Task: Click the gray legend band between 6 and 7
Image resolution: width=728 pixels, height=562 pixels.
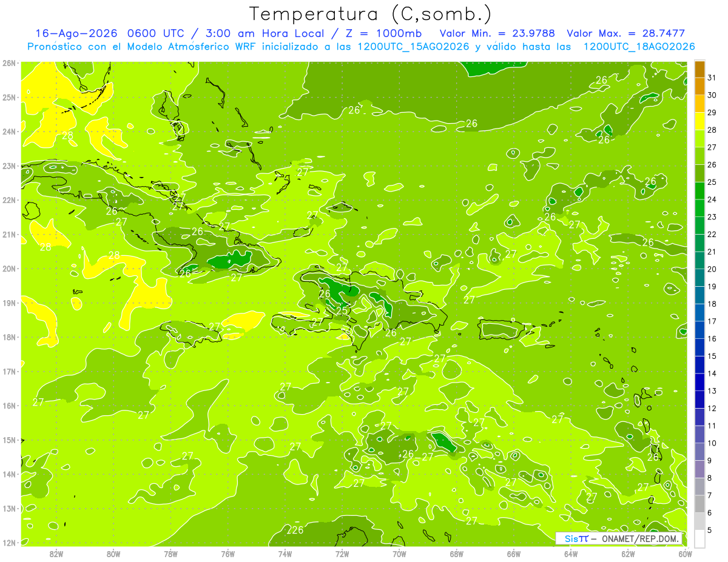Action: pos(699,503)
